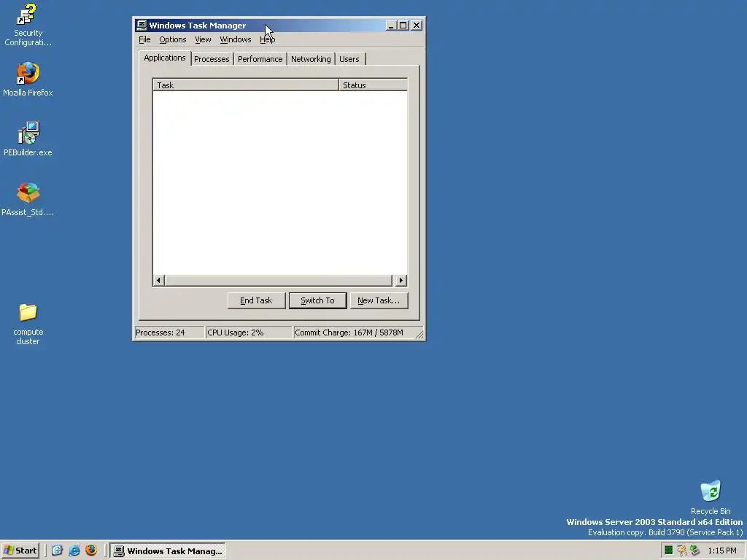Screen dimensions: 747x560
Task: Click Windows Task Manager taskbar button
Action: pyautogui.click(x=169, y=551)
